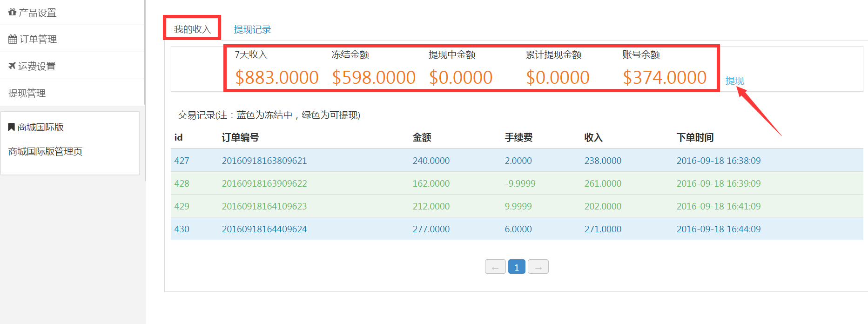Click income value 238.0000
This screenshot has width=868, height=324.
coord(603,161)
